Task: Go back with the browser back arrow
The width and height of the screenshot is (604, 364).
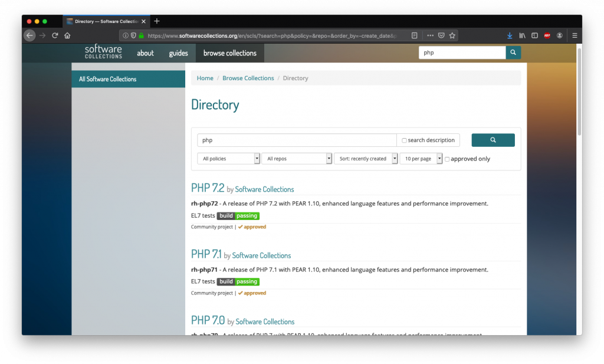Action: (29, 35)
